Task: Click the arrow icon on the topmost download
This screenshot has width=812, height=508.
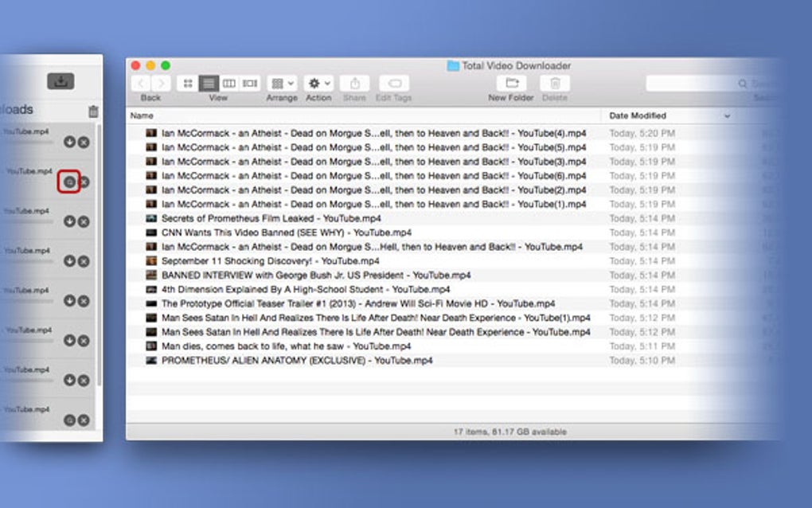Action: click(x=69, y=142)
